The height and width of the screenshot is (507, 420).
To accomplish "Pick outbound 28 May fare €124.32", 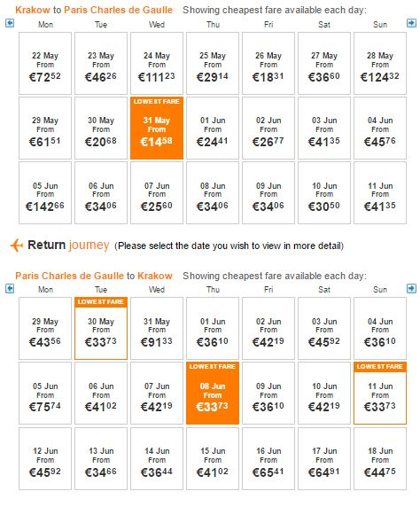I will click(380, 64).
